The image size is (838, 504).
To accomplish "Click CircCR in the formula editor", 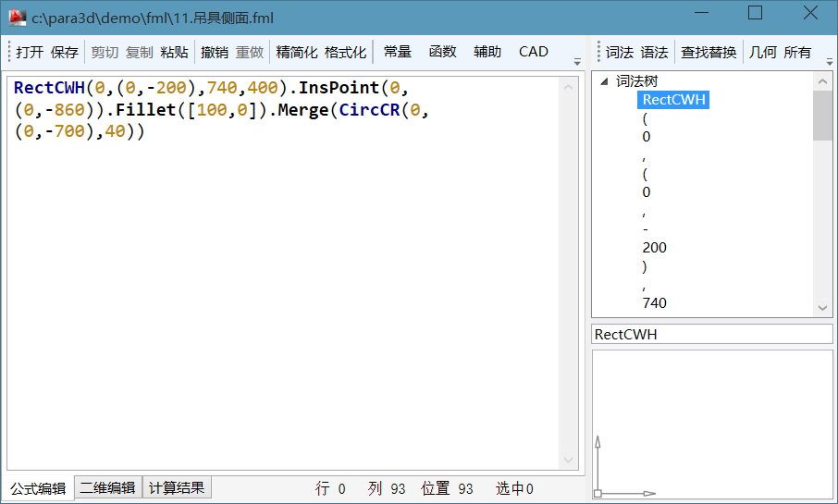I will [x=369, y=109].
